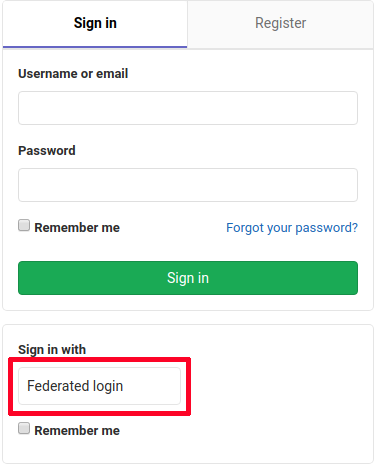Click 'Remember me' text beside Forgot password link
This screenshot has height=474, width=374.
pyautogui.click(x=77, y=228)
